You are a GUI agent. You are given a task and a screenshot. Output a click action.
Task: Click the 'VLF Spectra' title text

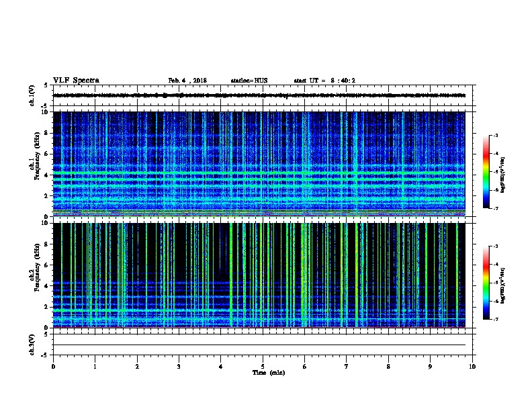[x=77, y=81]
